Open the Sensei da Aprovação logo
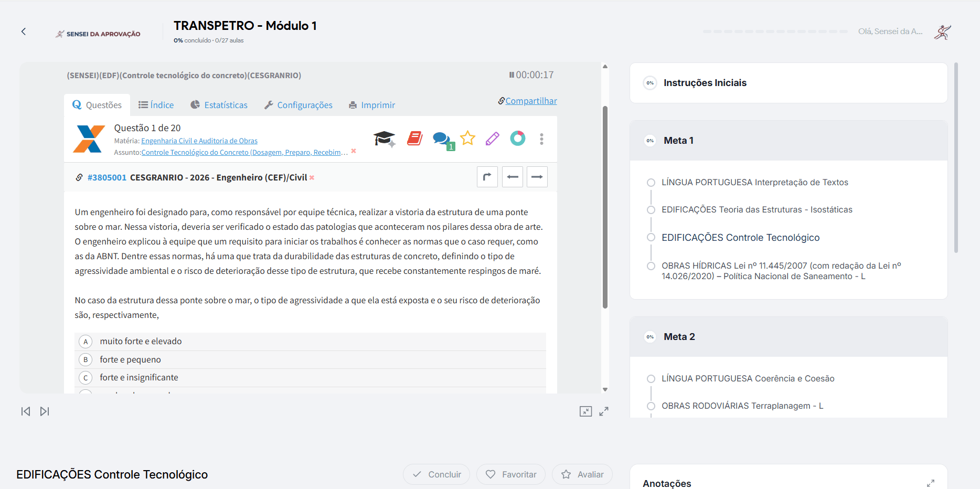Image resolution: width=980 pixels, height=489 pixels. [98, 34]
